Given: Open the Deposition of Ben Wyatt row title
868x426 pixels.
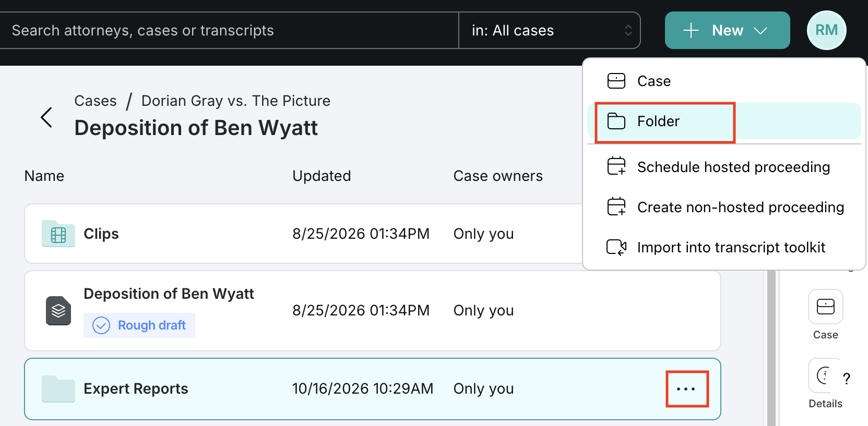Looking at the screenshot, I should click(169, 294).
